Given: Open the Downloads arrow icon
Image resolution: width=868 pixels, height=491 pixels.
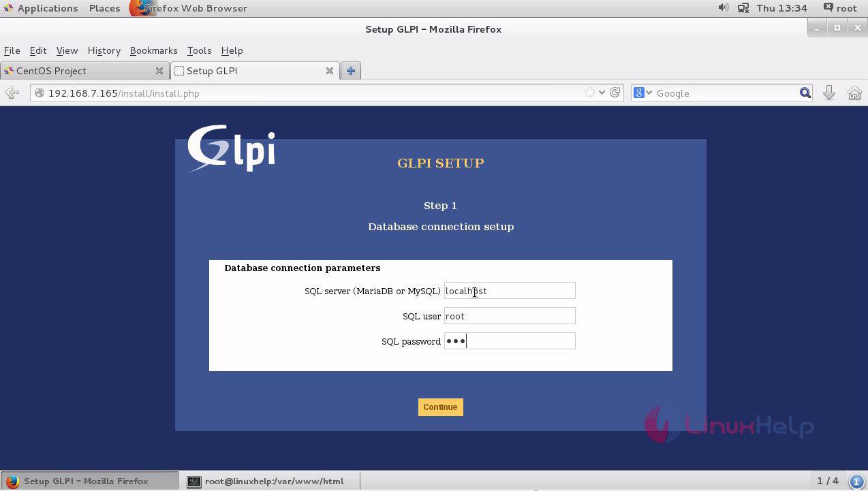Looking at the screenshot, I should click(829, 93).
